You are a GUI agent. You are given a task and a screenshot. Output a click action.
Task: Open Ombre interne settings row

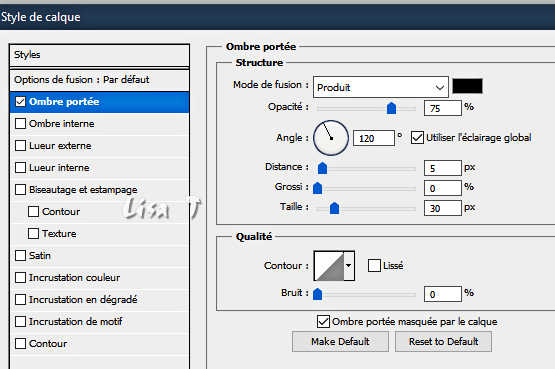coord(99,124)
